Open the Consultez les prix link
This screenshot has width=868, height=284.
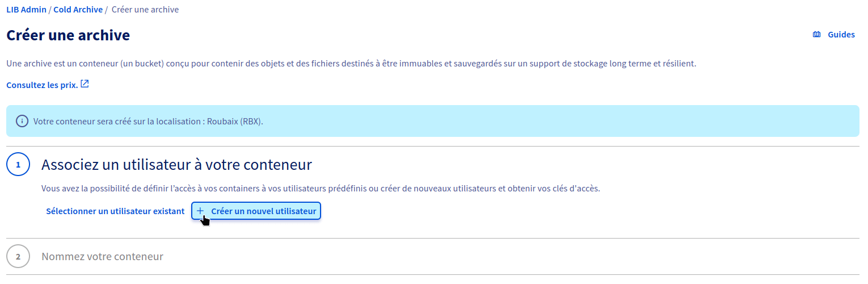coord(42,85)
